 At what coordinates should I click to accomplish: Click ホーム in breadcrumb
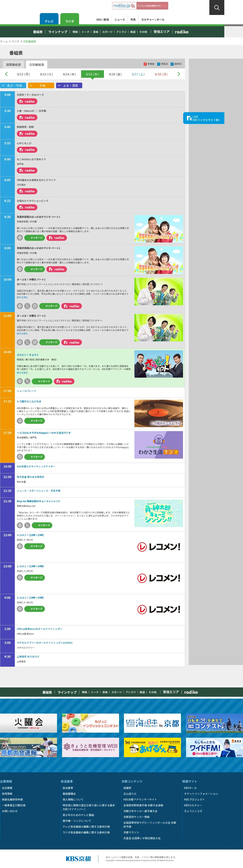coord(4,42)
